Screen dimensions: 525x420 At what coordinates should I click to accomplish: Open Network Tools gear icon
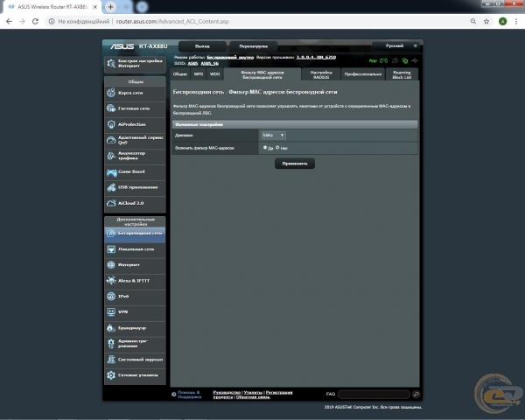pyautogui.click(x=111, y=375)
